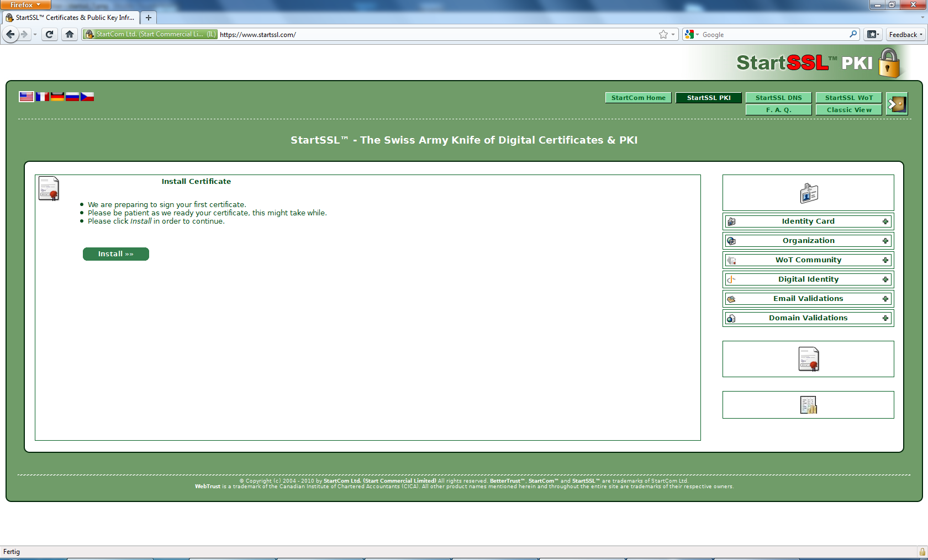Open the navigation history dropdown arrow
The height and width of the screenshot is (560, 928).
pyautogui.click(x=35, y=34)
